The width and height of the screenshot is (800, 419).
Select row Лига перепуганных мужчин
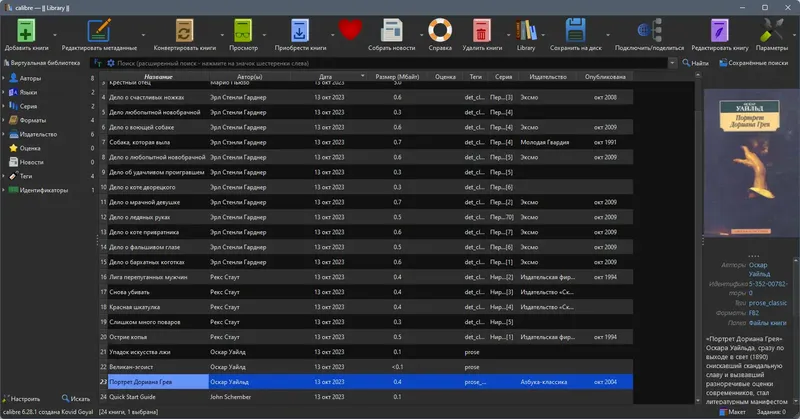[366, 277]
